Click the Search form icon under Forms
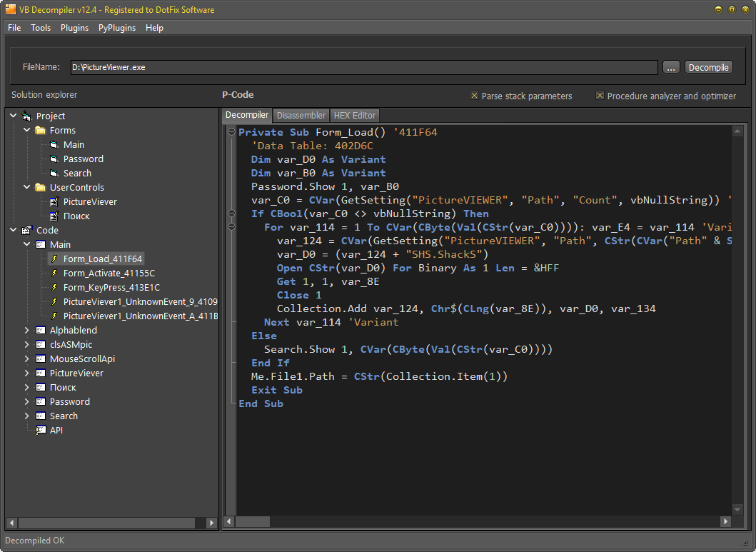This screenshot has height=552, width=756. tap(54, 173)
